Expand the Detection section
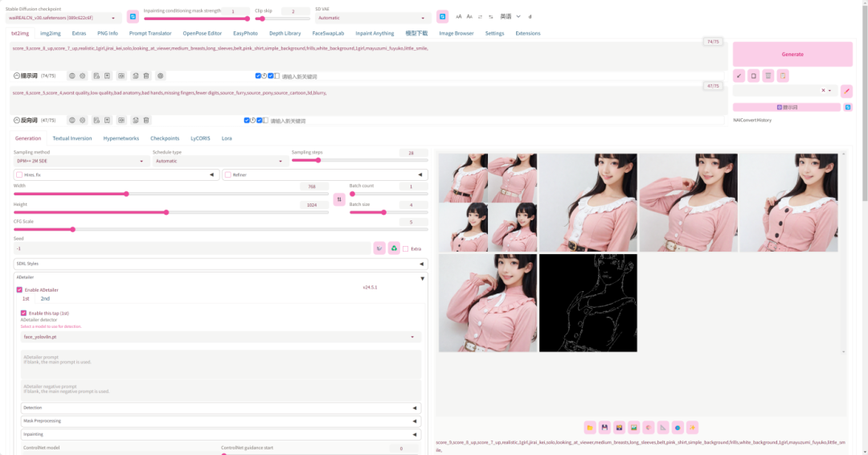868x455 pixels. (x=220, y=408)
